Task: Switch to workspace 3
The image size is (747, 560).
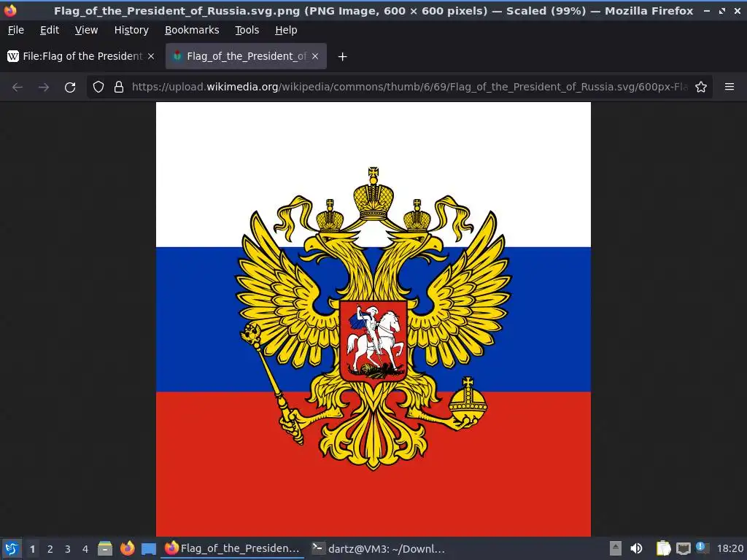Action: click(x=68, y=549)
